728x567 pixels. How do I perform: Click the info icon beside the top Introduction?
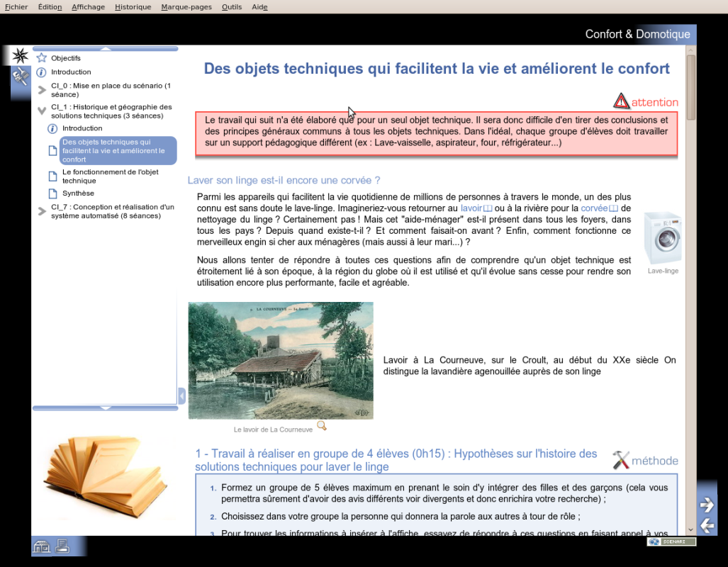(x=41, y=72)
